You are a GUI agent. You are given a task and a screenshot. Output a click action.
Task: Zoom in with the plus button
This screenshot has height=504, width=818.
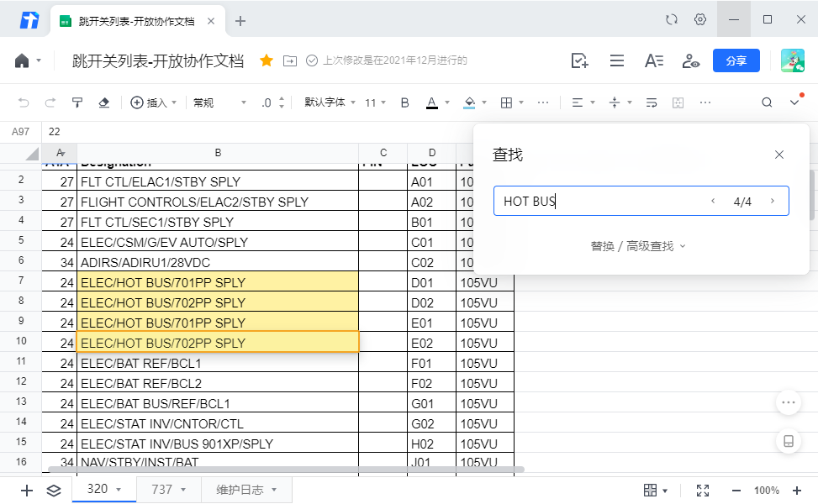pyautogui.click(x=797, y=491)
